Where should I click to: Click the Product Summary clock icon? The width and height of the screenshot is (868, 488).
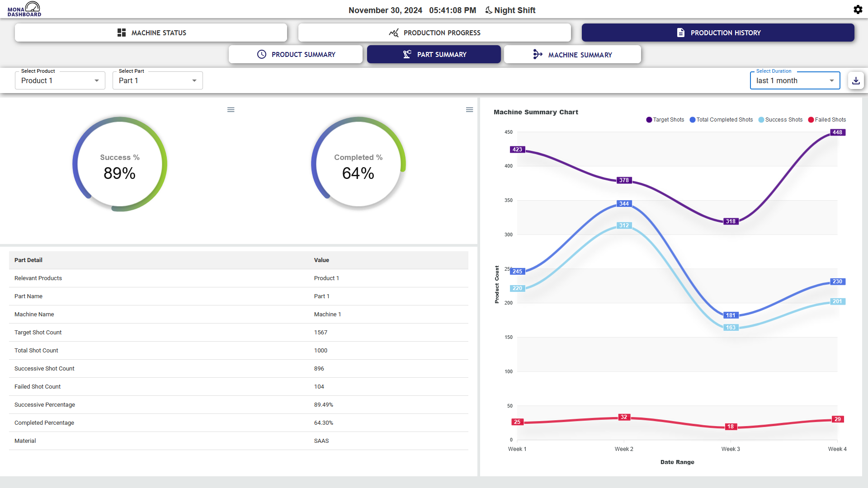click(x=261, y=54)
